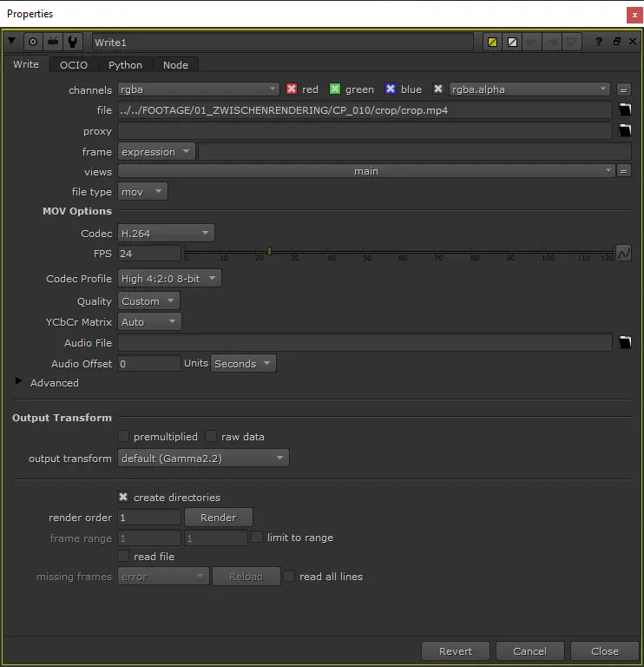Open node help question mark icon
The height and width of the screenshot is (667, 644).
599,42
